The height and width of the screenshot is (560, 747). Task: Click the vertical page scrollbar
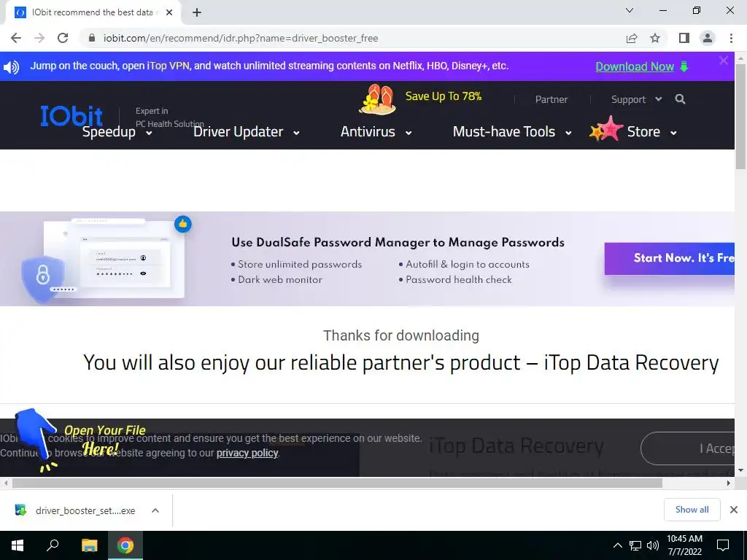740,116
